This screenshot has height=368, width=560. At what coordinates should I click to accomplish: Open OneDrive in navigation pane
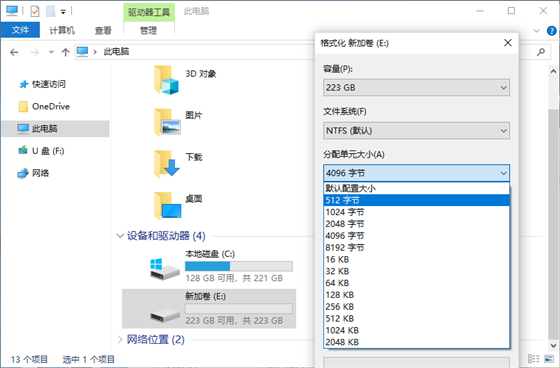44,106
